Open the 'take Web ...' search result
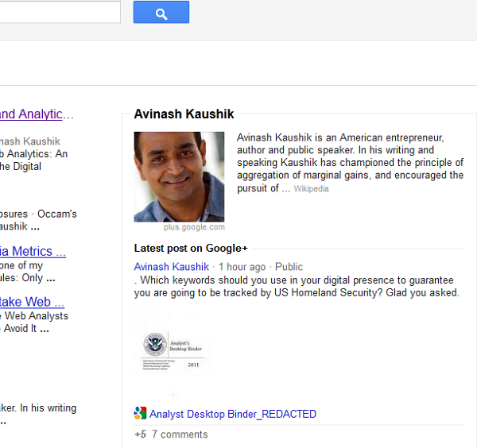This screenshot has height=448, width=477. click(32, 302)
